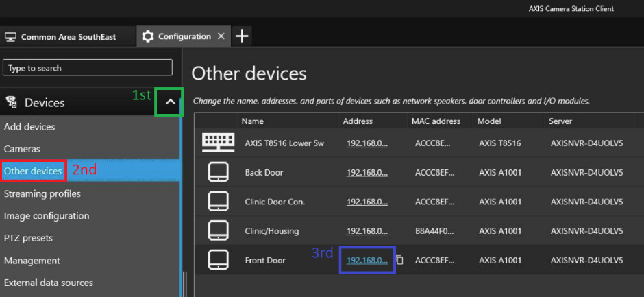Click device icon for Clinic Door Con. row

click(219, 202)
